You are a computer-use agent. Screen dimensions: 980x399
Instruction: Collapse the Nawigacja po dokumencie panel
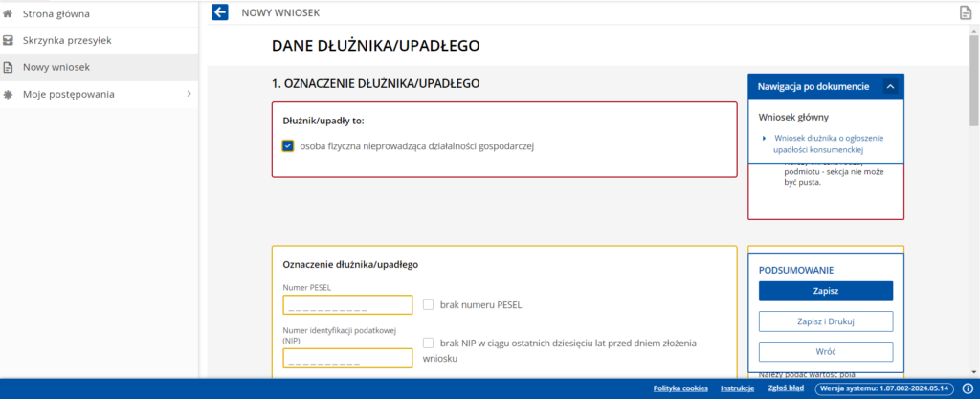pyautogui.click(x=890, y=86)
